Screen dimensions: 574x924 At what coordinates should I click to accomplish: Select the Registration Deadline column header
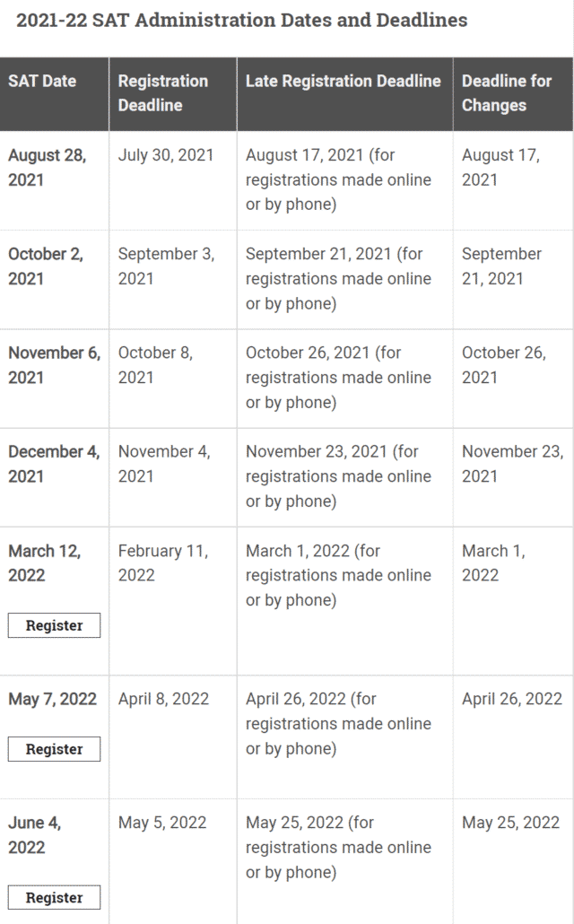pyautogui.click(x=162, y=92)
